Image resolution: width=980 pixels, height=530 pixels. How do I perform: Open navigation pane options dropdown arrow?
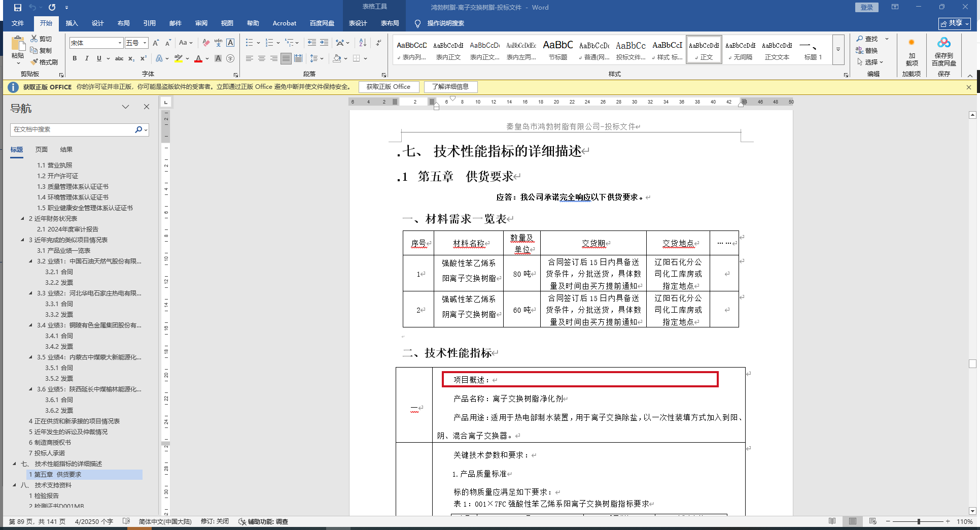click(125, 107)
